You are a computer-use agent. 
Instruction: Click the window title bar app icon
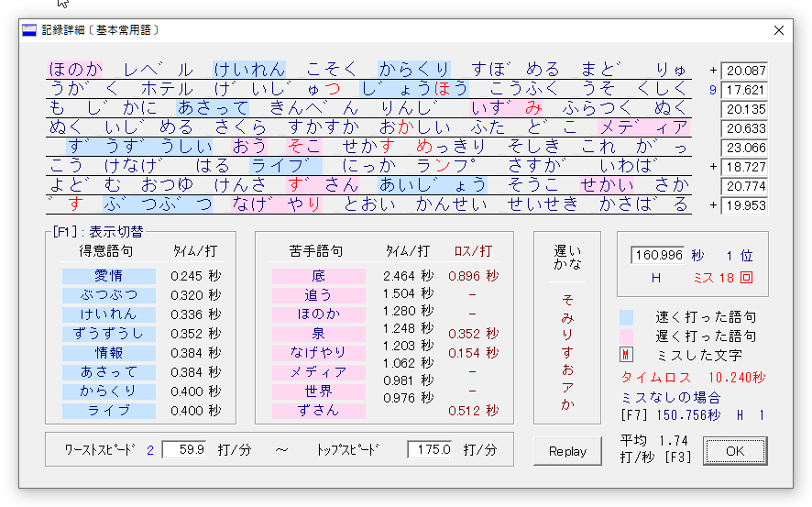pyautogui.click(x=29, y=30)
